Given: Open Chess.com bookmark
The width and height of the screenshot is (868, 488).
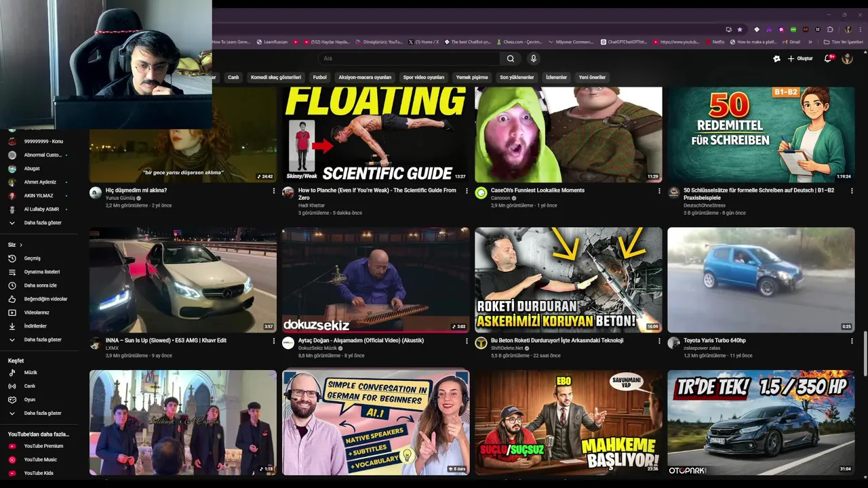Looking at the screenshot, I should click(x=519, y=42).
